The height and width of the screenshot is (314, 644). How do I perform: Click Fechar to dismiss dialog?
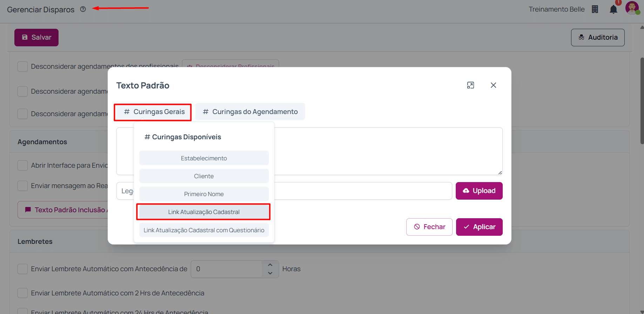429,227
